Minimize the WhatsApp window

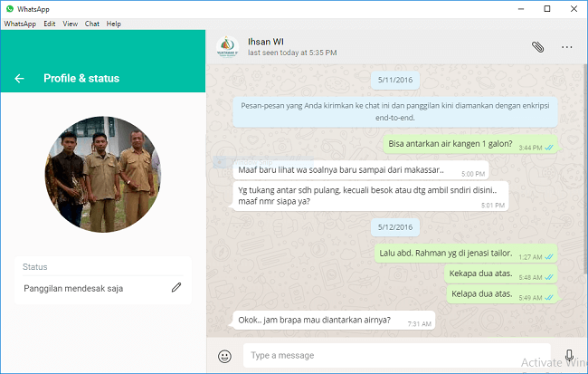521,9
